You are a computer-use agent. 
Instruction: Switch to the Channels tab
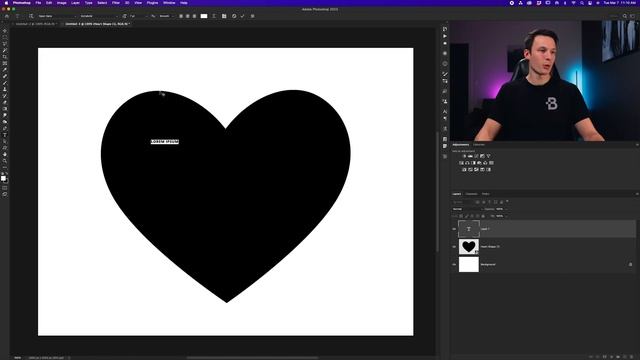(x=471, y=194)
